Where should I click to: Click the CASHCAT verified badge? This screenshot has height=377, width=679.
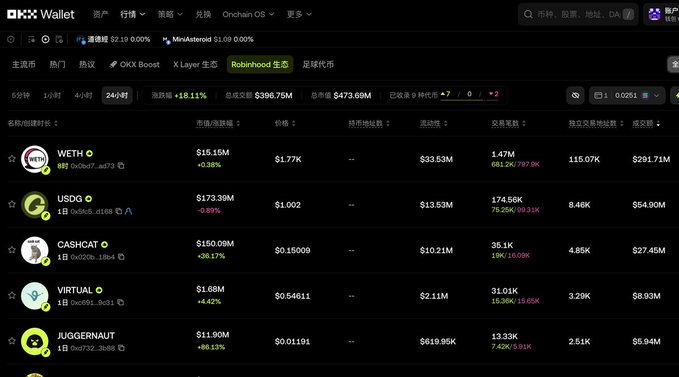coord(104,245)
